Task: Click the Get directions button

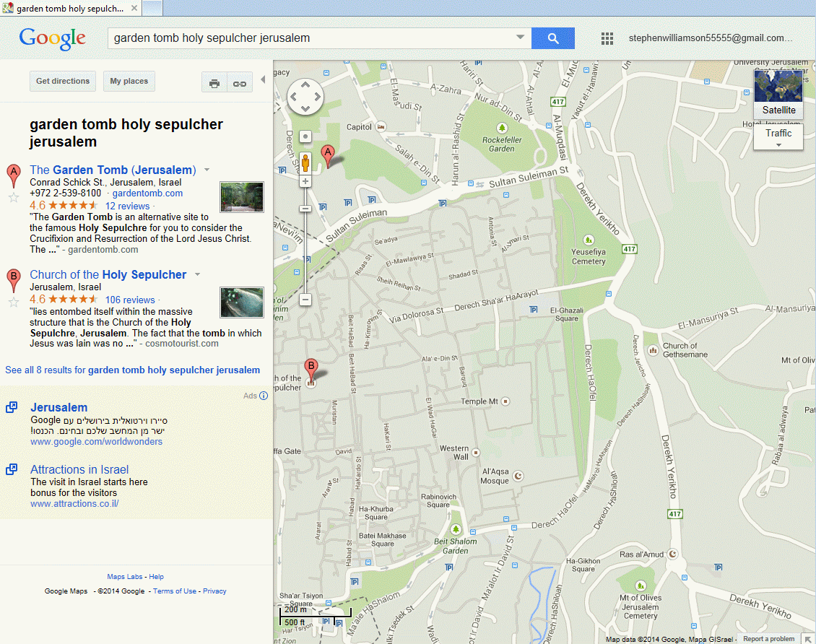Action: 63,81
